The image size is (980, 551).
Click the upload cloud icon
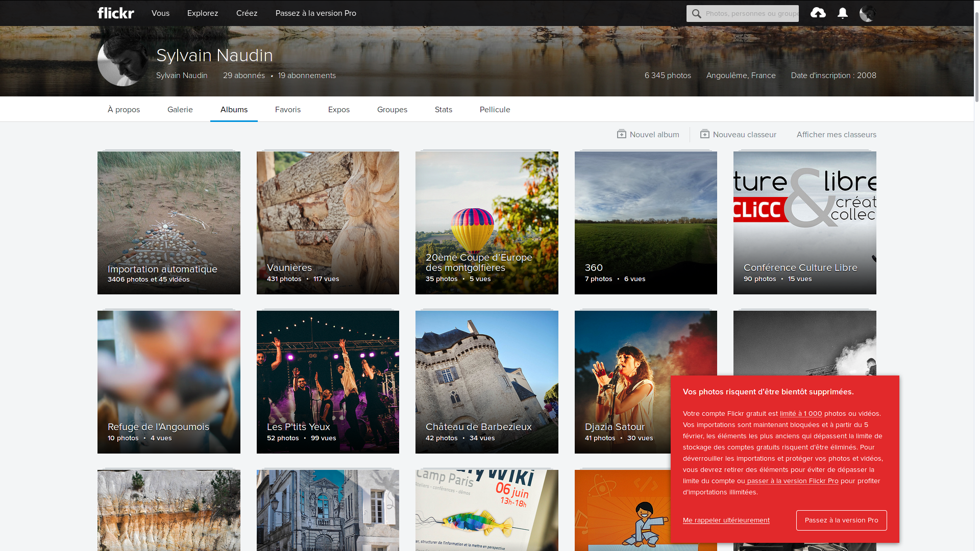coord(818,13)
